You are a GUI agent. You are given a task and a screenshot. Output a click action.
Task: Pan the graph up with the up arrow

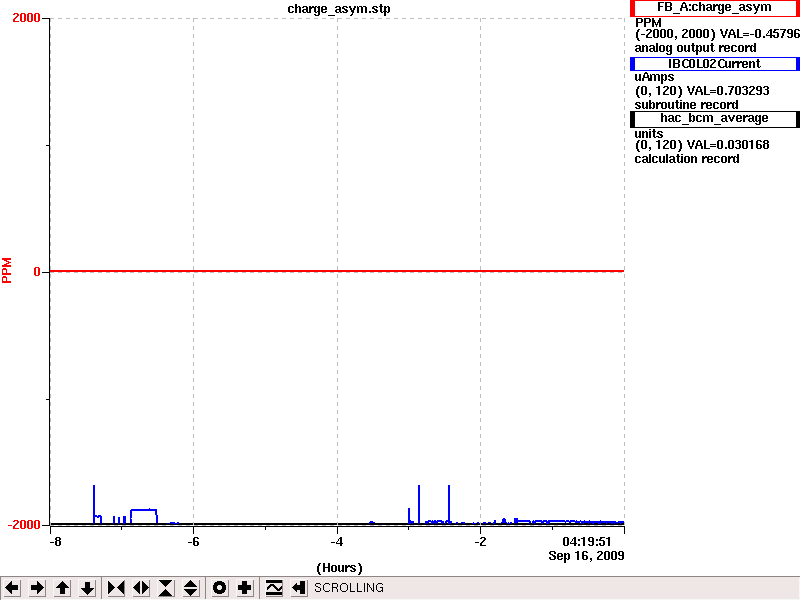click(x=62, y=588)
